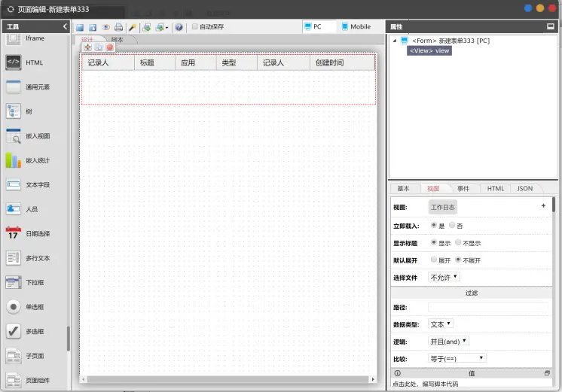
Task: Switch to the 事件 properties tab
Action: click(x=463, y=189)
